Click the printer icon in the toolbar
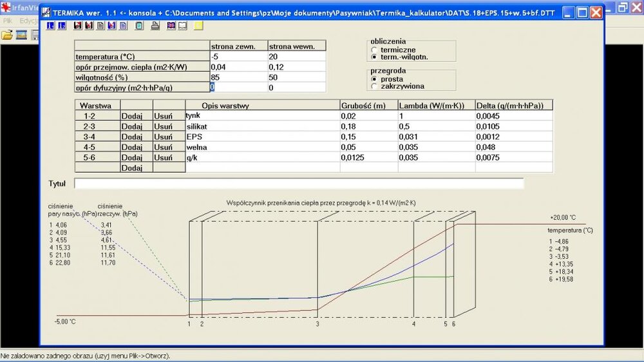The image size is (644, 362). pyautogui.click(x=155, y=26)
